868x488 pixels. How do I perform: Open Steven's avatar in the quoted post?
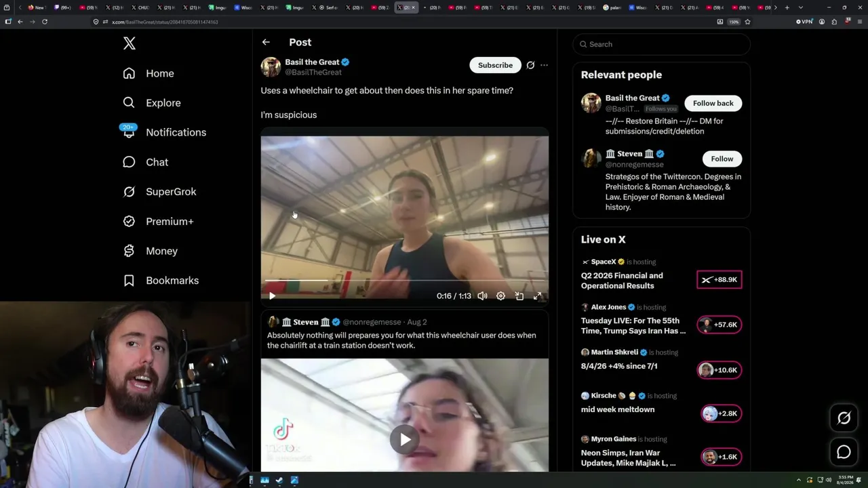(273, 322)
